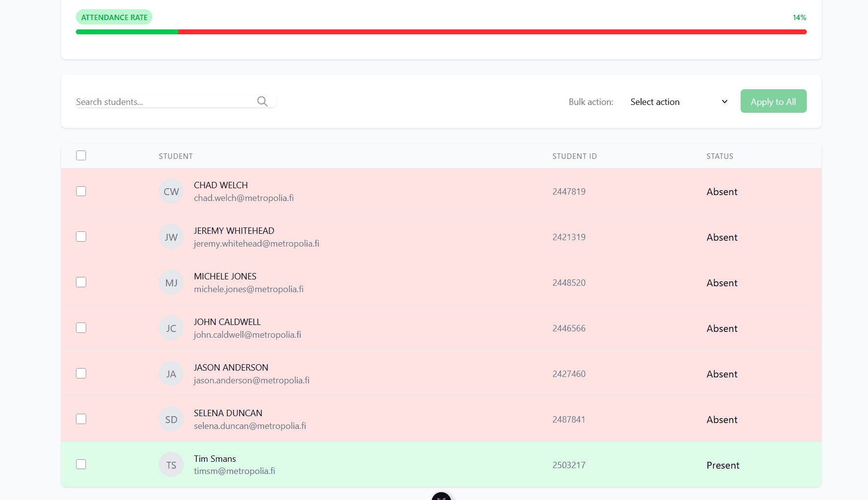Focus the Search students input field

tap(164, 102)
